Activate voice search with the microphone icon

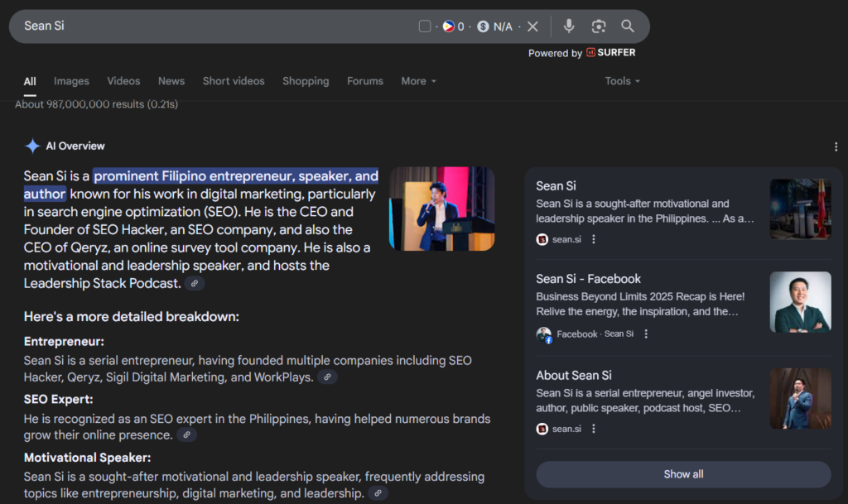[569, 26]
